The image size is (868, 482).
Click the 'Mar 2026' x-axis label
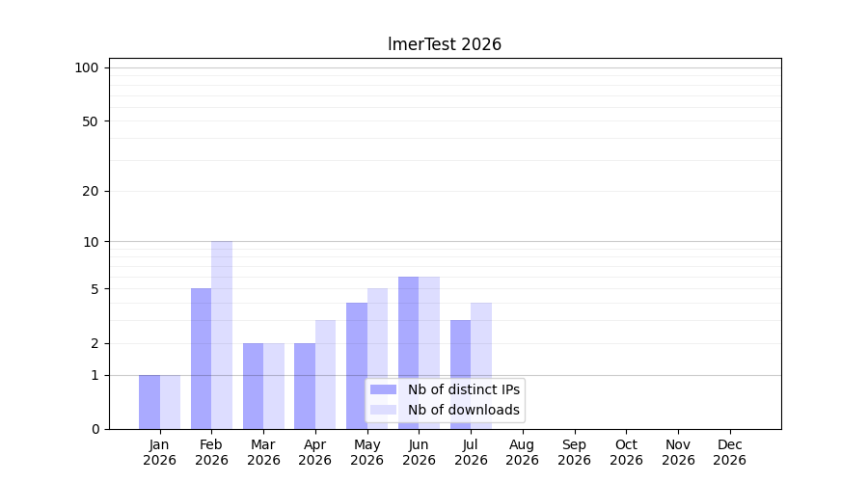(263, 452)
